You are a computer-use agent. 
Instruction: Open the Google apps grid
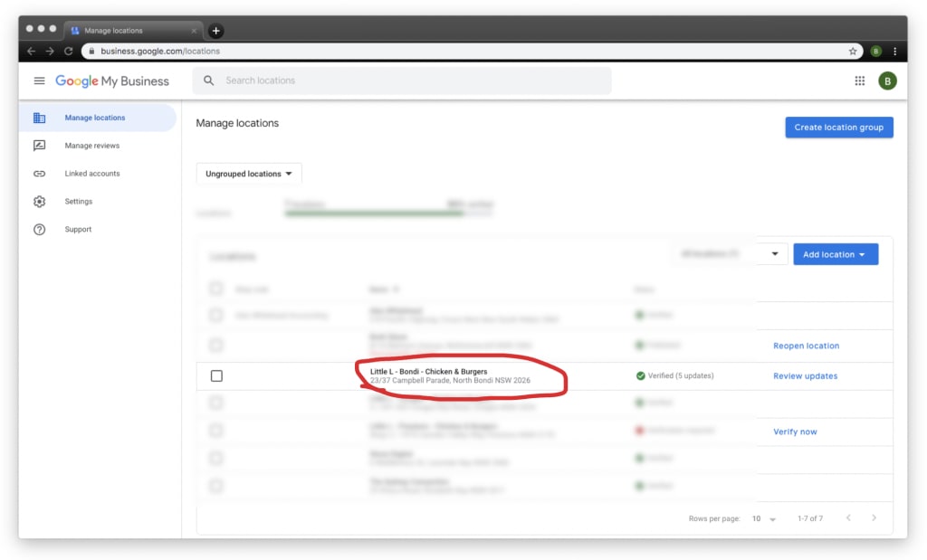click(860, 81)
